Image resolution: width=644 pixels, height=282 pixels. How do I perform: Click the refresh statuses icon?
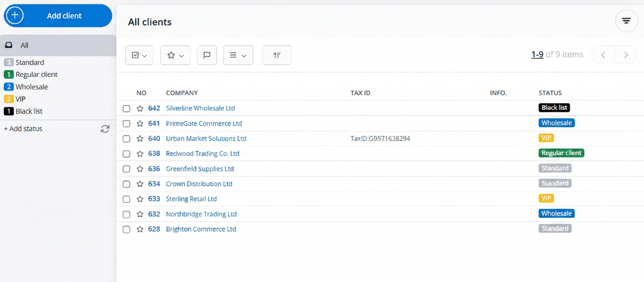coord(105,129)
